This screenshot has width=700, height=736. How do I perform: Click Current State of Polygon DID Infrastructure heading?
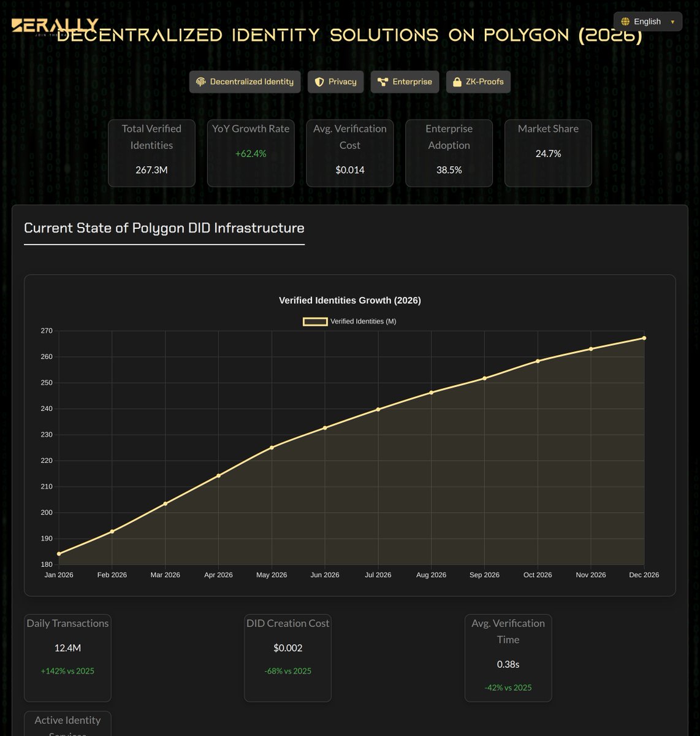click(x=164, y=228)
